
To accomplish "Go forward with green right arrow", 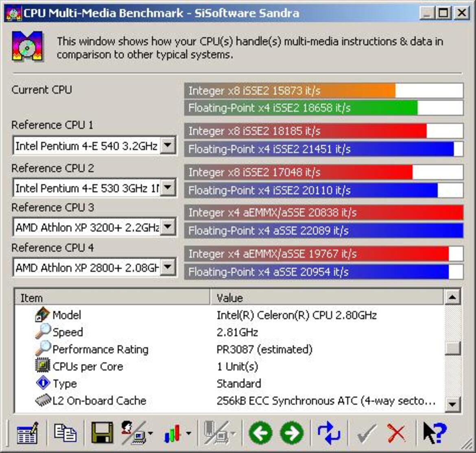I will 292,433.
